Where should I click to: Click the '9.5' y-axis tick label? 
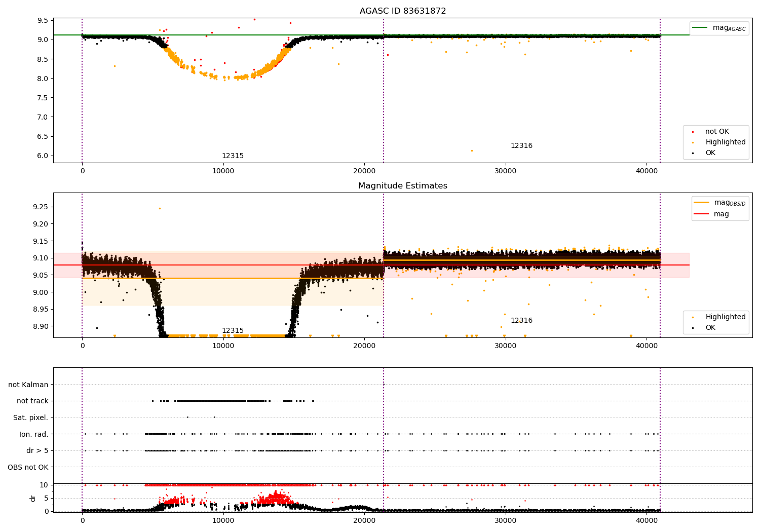coord(43,21)
